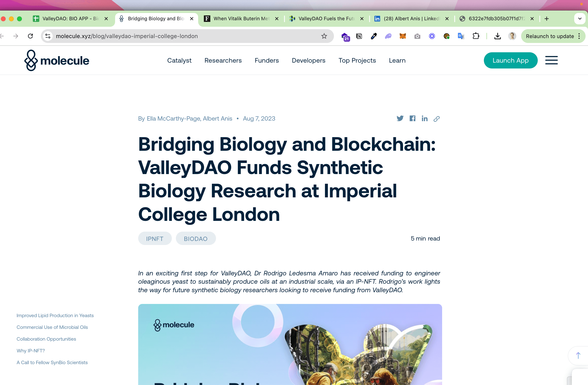588x385 pixels.
Task: Open the hamburger navigation menu
Action: (551, 60)
